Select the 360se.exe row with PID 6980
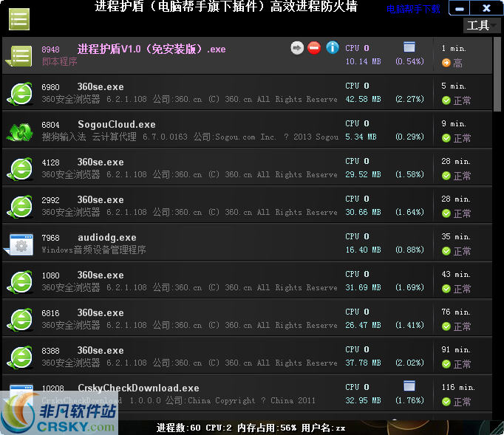504x435 pixels. tap(247, 93)
